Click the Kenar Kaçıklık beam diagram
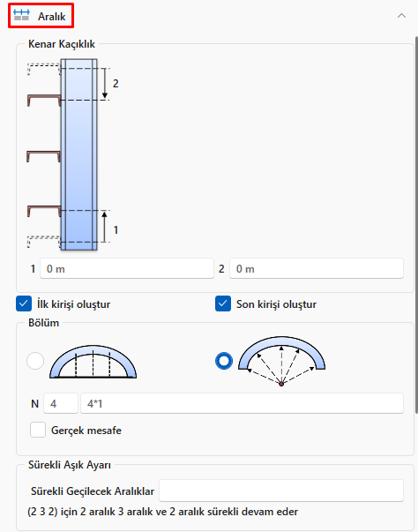 click(72, 154)
